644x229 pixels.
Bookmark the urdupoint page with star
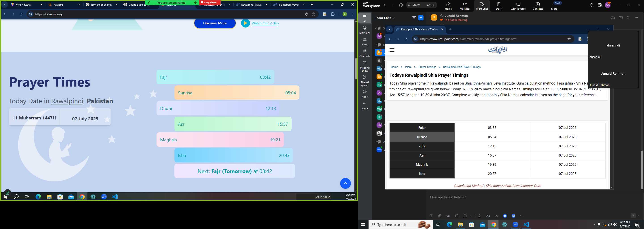[x=569, y=39]
